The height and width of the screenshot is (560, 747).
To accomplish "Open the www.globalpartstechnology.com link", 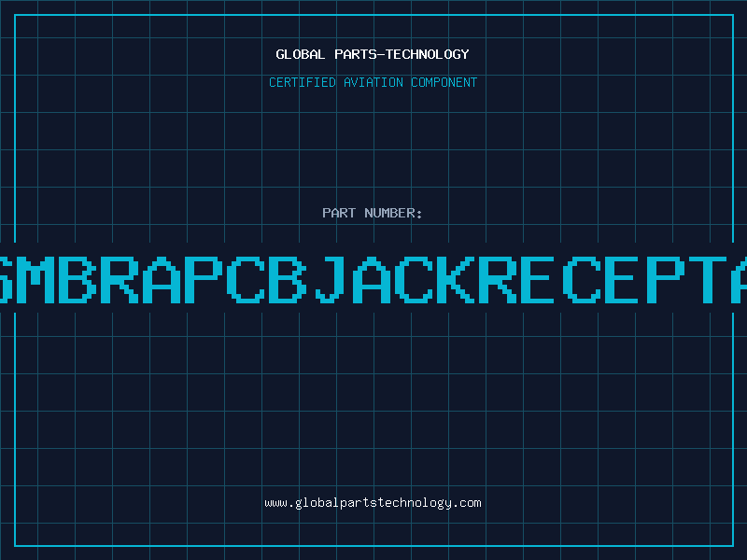I will pos(373,503).
